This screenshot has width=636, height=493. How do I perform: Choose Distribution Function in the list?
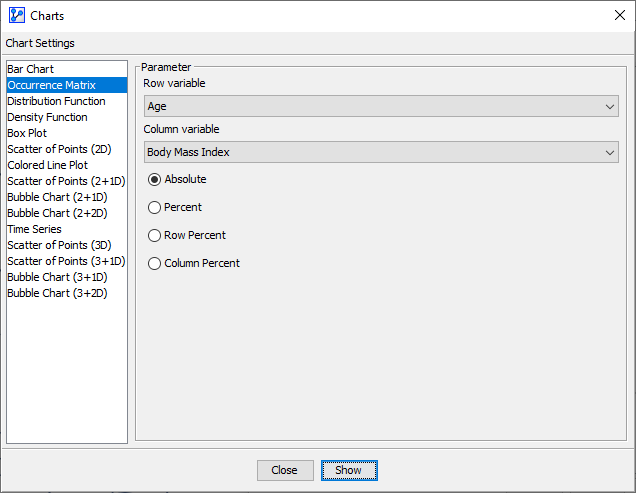click(x=56, y=101)
